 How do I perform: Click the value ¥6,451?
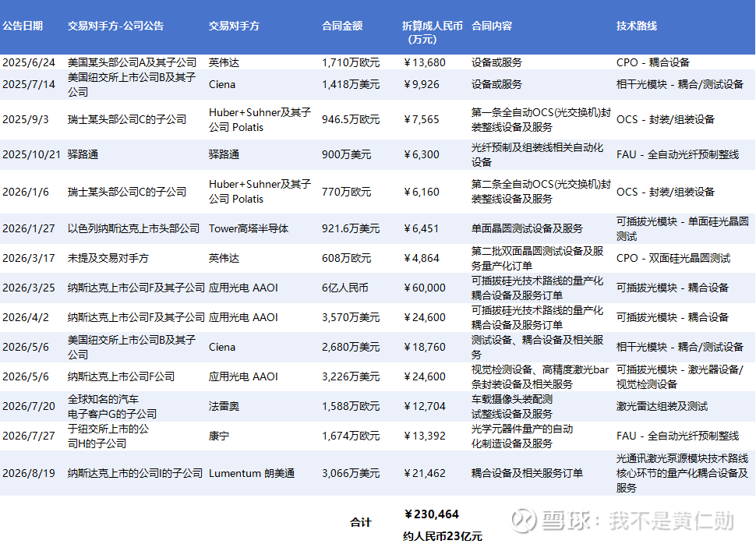422,228
